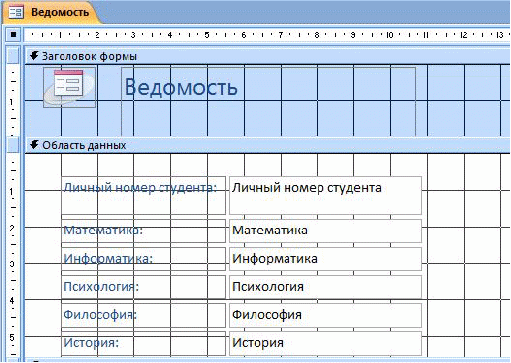Click the Информатика text field
Viewport: 511px width, 363px height.
(x=325, y=259)
